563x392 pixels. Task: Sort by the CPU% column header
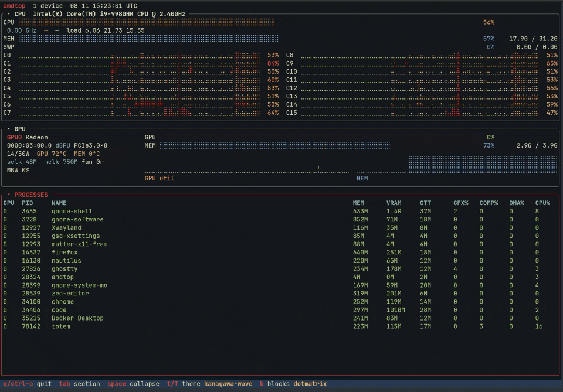(x=542, y=203)
